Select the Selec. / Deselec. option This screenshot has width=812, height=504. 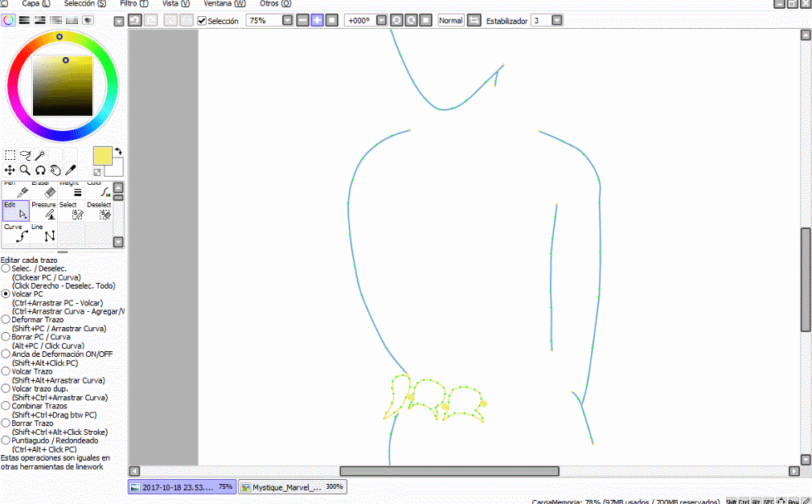point(6,268)
